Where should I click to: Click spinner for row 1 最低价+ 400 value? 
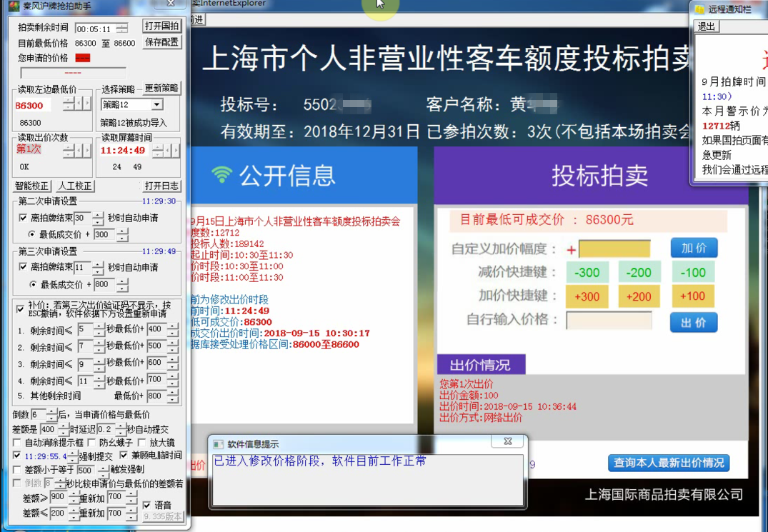click(172, 330)
